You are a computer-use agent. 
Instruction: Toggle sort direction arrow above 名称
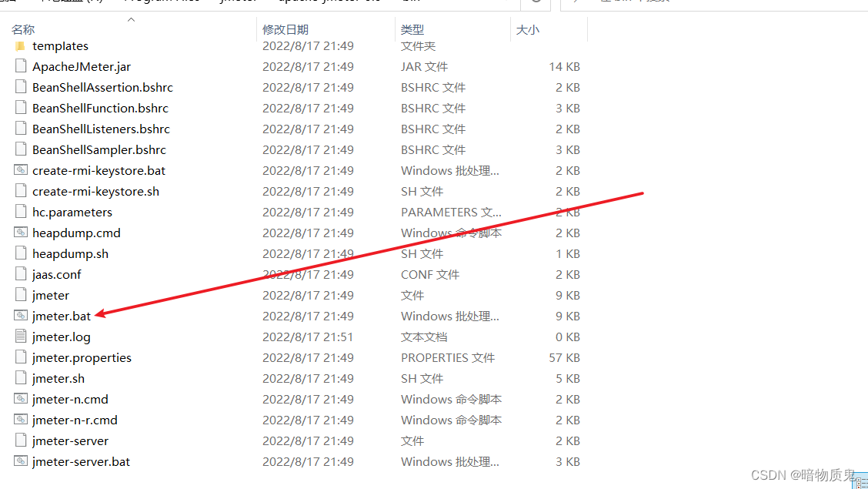click(131, 19)
